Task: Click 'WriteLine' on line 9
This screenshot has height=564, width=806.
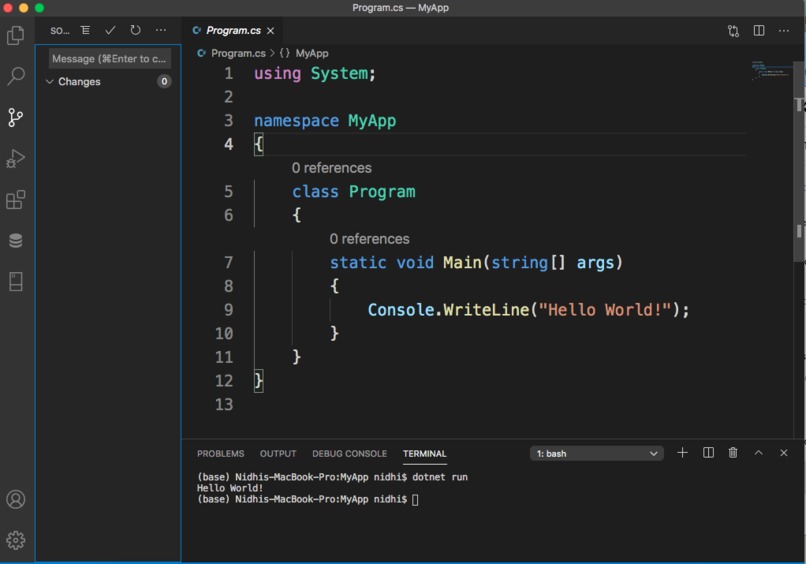Action: (486, 310)
